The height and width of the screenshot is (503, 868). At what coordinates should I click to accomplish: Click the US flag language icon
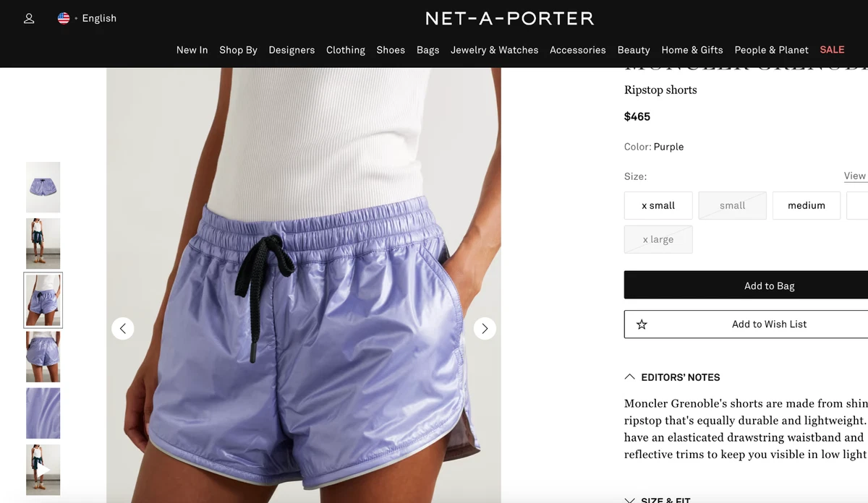pyautogui.click(x=64, y=18)
